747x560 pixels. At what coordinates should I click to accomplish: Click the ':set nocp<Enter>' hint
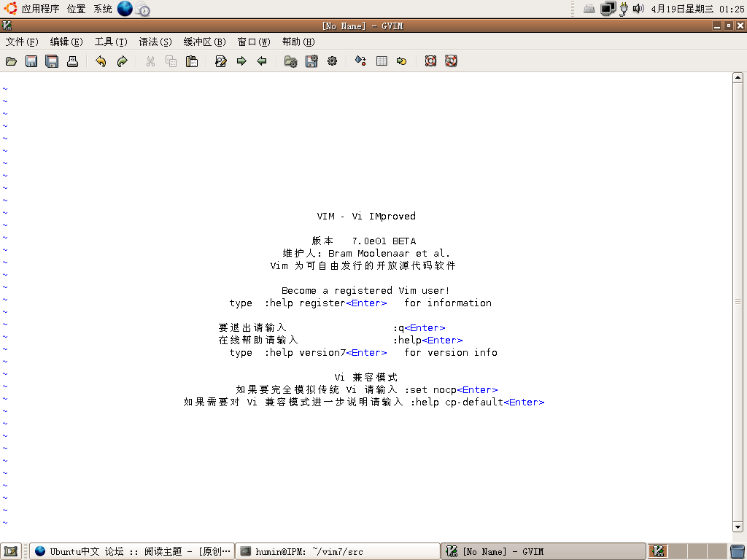pyautogui.click(x=451, y=389)
